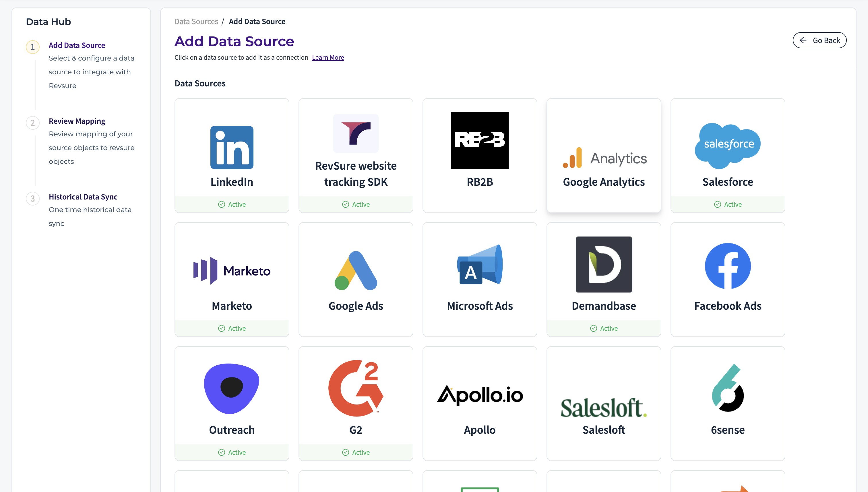The height and width of the screenshot is (492, 868).
Task: Open the Learn More link
Action: click(328, 57)
